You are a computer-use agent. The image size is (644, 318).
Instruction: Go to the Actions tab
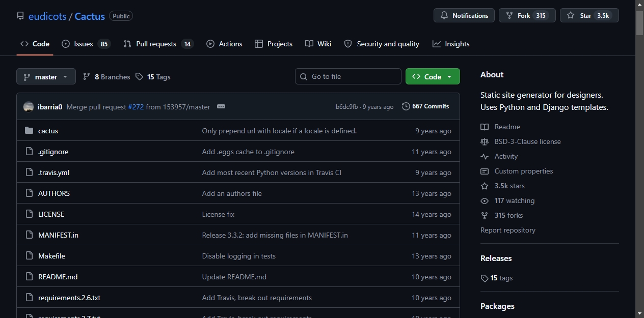224,44
